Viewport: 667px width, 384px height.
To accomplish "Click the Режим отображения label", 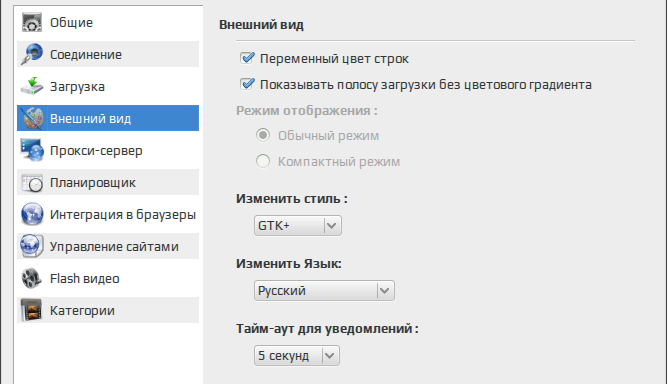I will click(x=307, y=111).
